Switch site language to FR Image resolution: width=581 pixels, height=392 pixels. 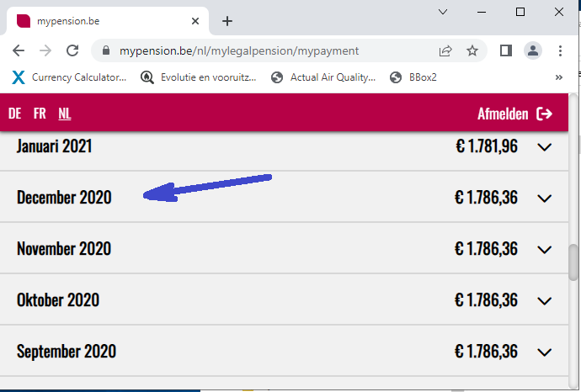click(x=40, y=114)
